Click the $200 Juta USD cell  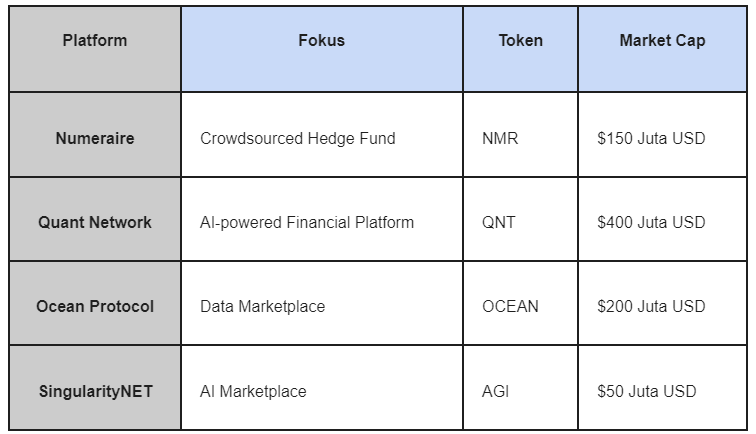coord(662,303)
